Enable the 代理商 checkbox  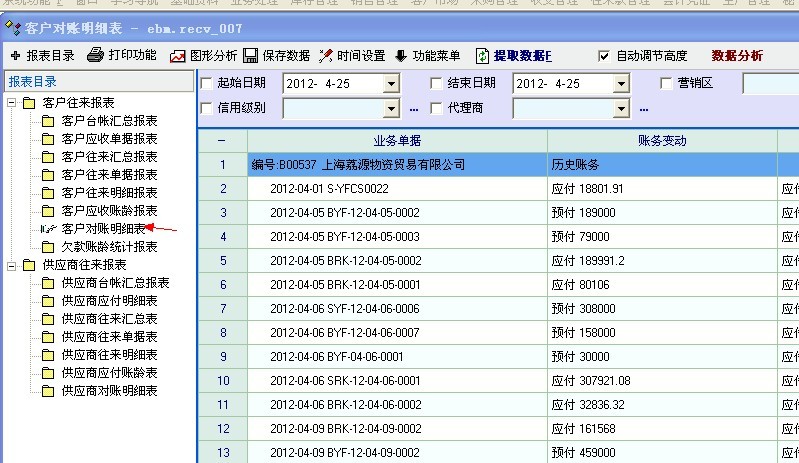pyautogui.click(x=436, y=107)
